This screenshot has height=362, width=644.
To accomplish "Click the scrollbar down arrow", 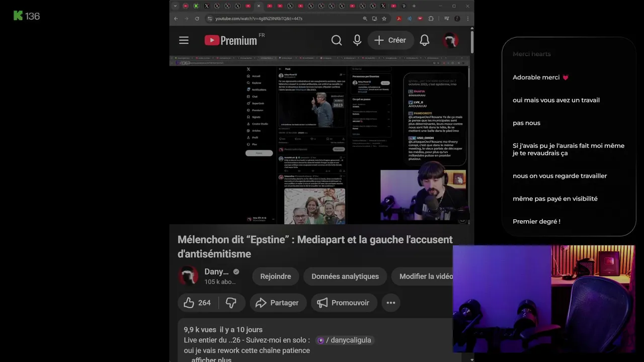I will pyautogui.click(x=472, y=359).
